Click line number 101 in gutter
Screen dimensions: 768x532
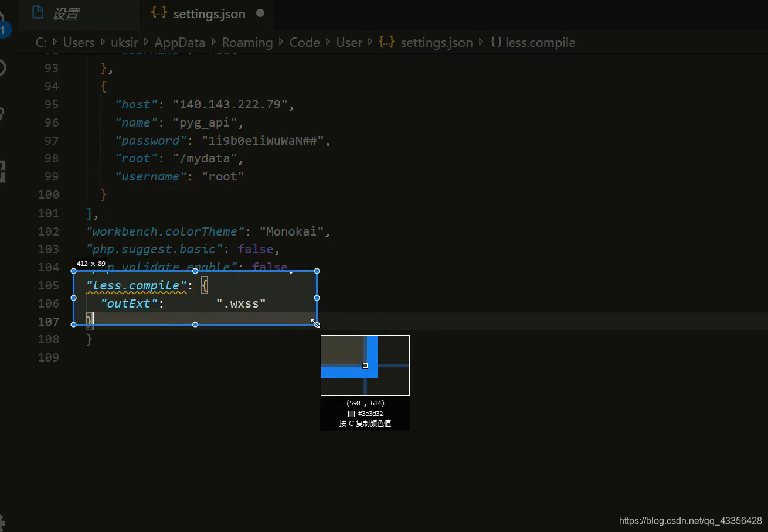[x=48, y=213]
